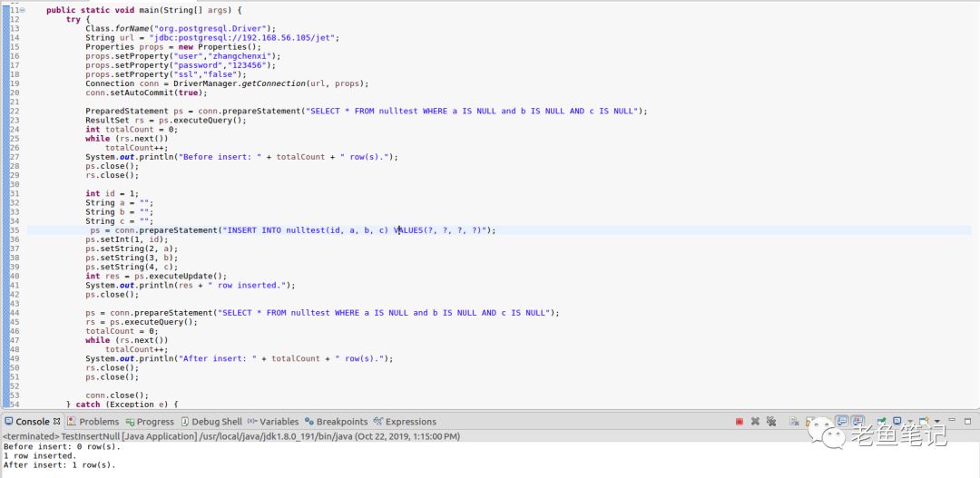980x478 pixels.
Task: Click the 'Properties props = new Properties();' line
Action: pos(173,47)
